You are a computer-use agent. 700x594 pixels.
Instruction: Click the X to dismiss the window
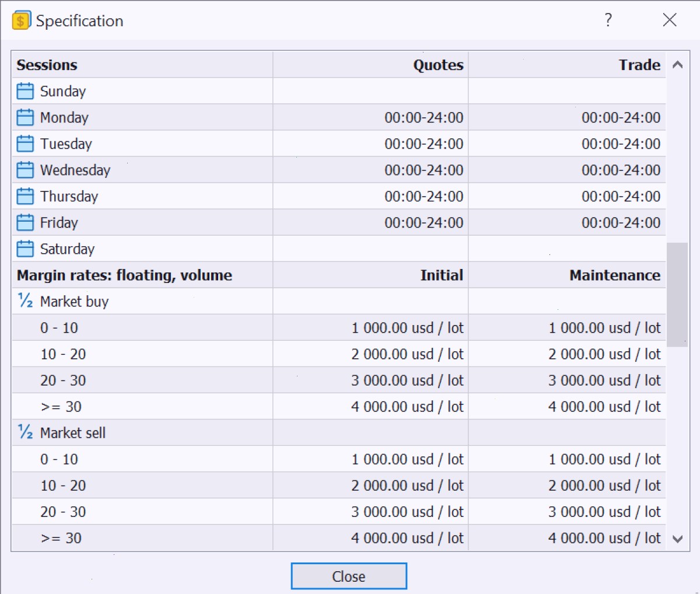click(x=670, y=20)
